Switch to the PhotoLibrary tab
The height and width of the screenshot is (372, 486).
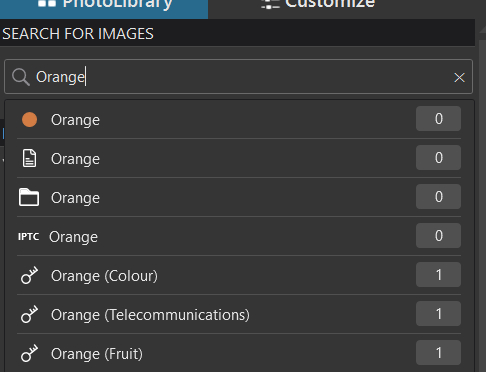[x=104, y=7]
